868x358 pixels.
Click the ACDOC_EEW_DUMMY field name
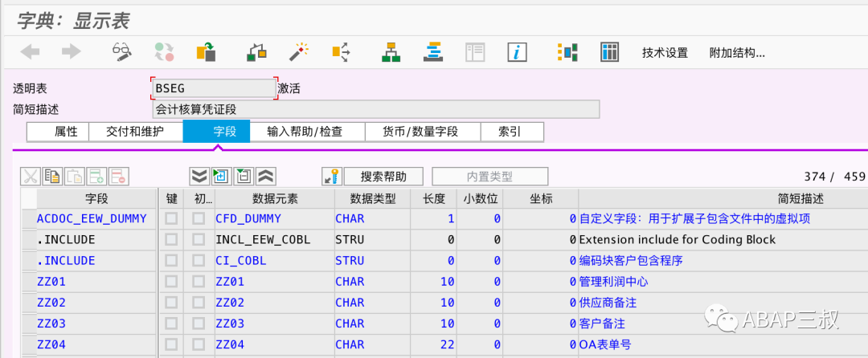pyautogui.click(x=92, y=219)
